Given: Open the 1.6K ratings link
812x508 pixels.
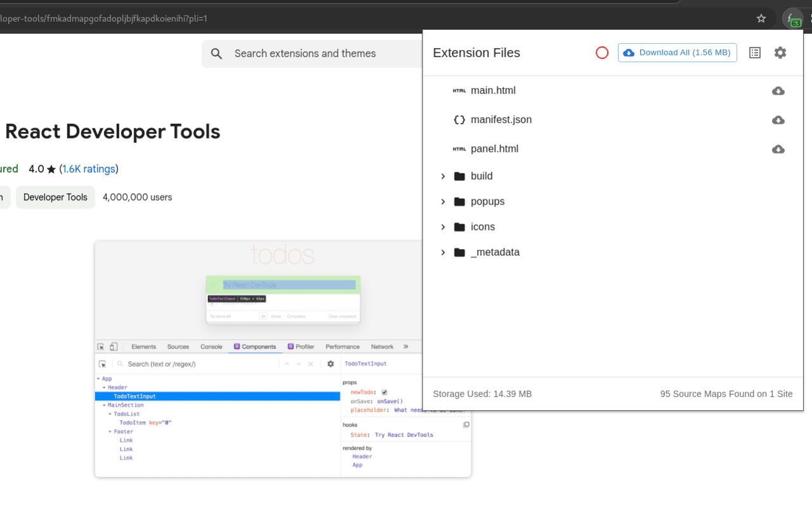Looking at the screenshot, I should (x=89, y=169).
